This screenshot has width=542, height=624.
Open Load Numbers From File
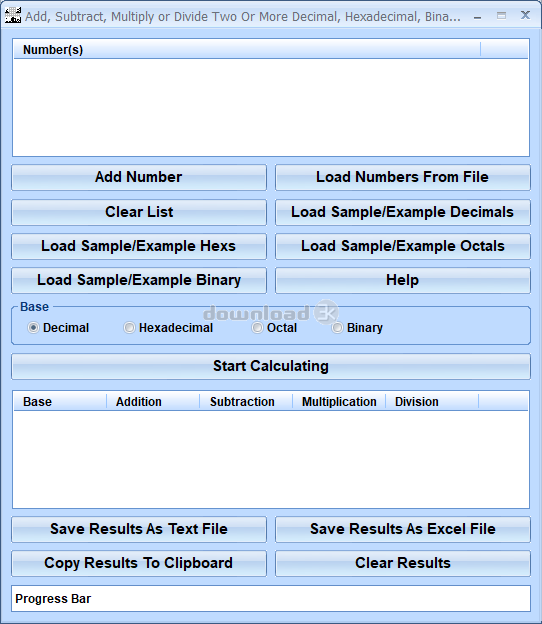pos(403,177)
